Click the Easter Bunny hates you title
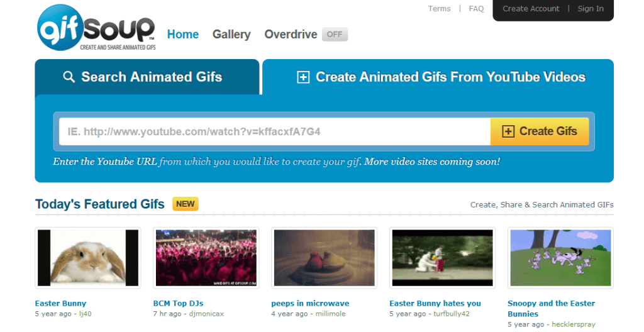This screenshot has height=332, width=644. click(435, 304)
